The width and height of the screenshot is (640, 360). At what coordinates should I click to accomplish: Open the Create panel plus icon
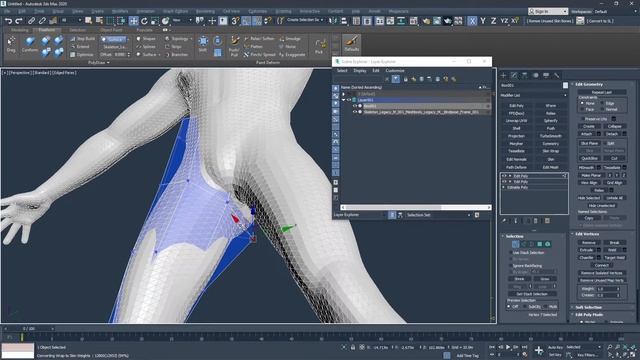[x=503, y=76]
